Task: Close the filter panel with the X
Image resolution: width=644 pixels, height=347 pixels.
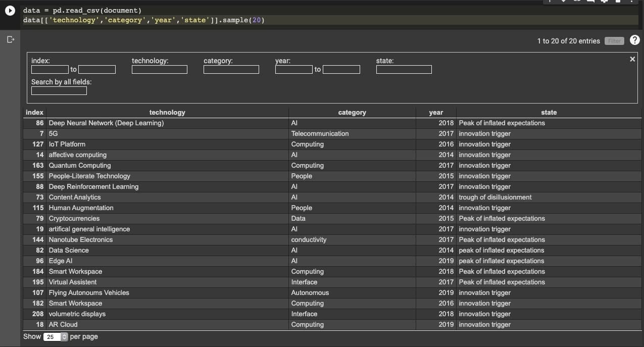Action: [632, 59]
